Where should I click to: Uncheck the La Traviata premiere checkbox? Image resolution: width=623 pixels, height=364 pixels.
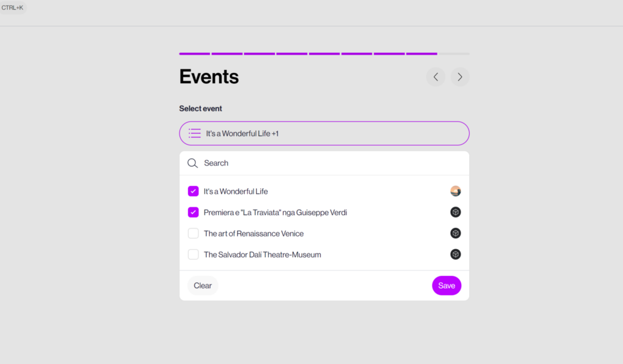click(x=193, y=212)
